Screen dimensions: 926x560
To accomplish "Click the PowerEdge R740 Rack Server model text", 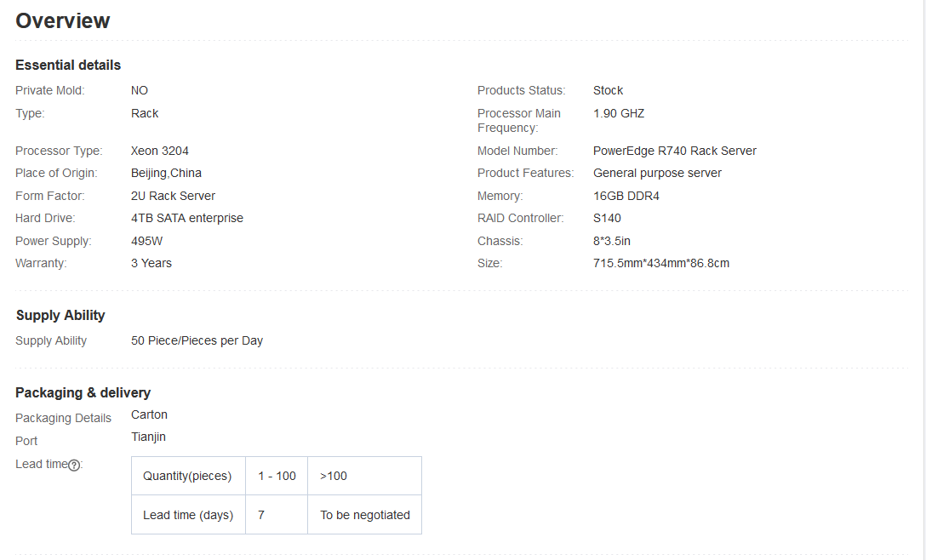I will (674, 151).
